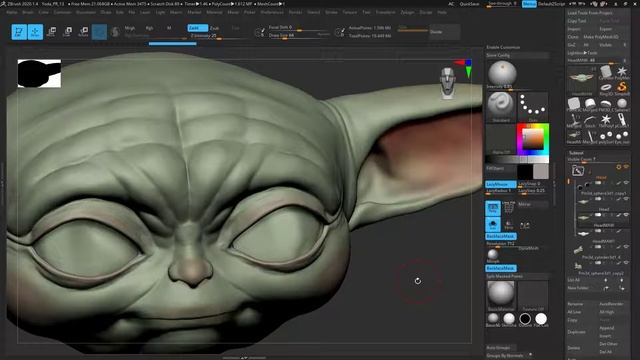Screen dimensions: 640x360
Task: Open the large BasicMaterial sphere picker
Action: [501, 295]
